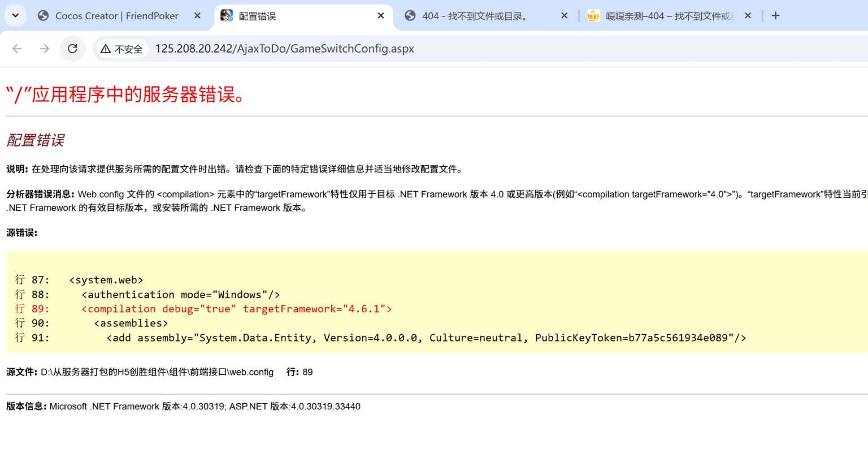Click the beer icon on 嘎嘎亲测 tab
This screenshot has height=467, width=868.
click(593, 16)
